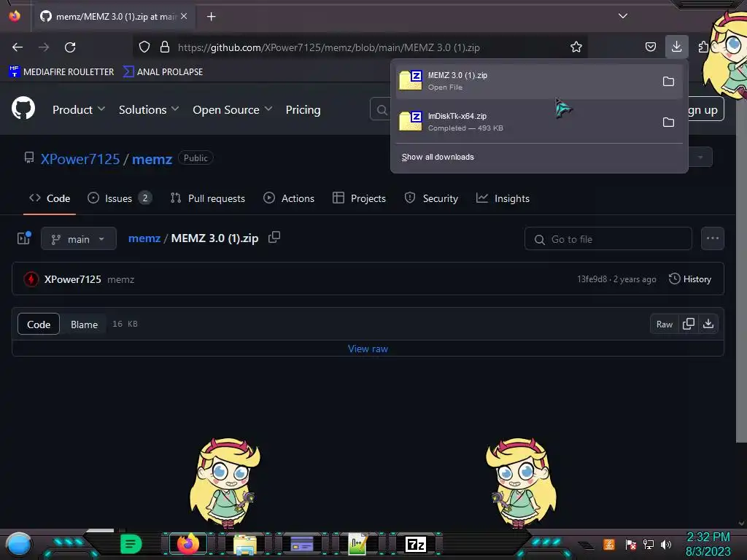Go to GitHub home via Octocat logo
Screen dimensions: 747x560
coord(23,109)
